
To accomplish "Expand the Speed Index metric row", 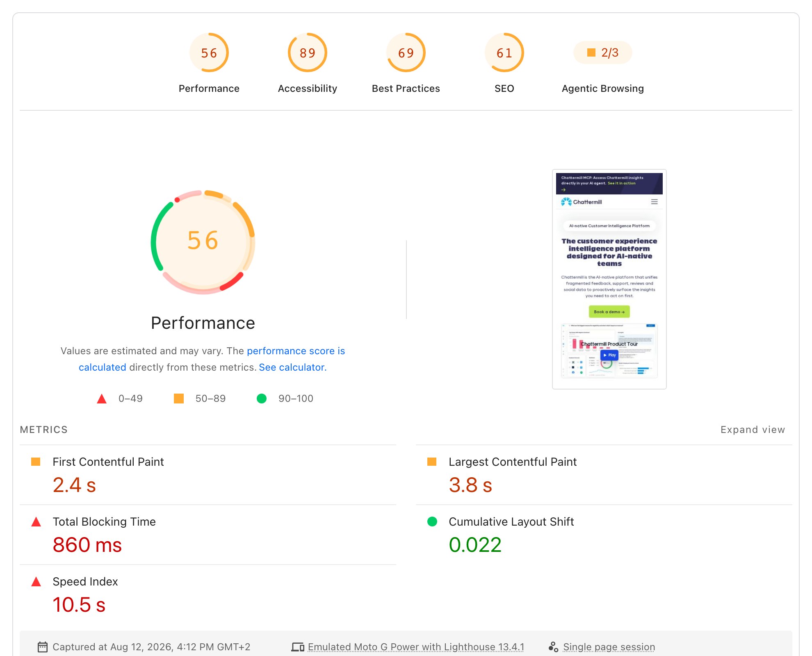I will pyautogui.click(x=208, y=594).
